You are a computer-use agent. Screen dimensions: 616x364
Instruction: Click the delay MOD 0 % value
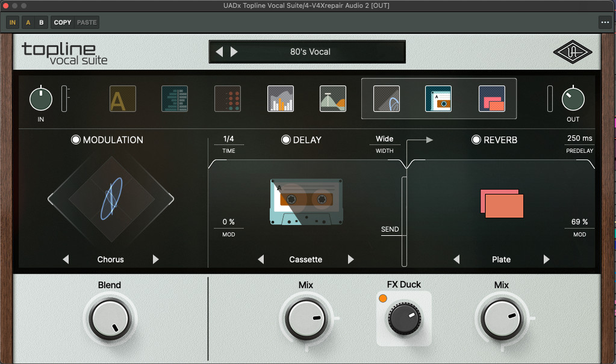(229, 222)
